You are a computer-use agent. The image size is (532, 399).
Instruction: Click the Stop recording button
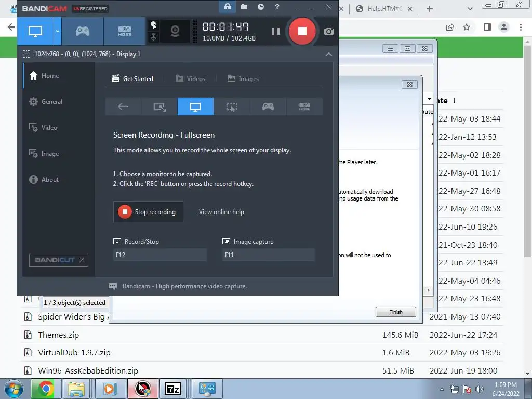pyautogui.click(x=148, y=212)
